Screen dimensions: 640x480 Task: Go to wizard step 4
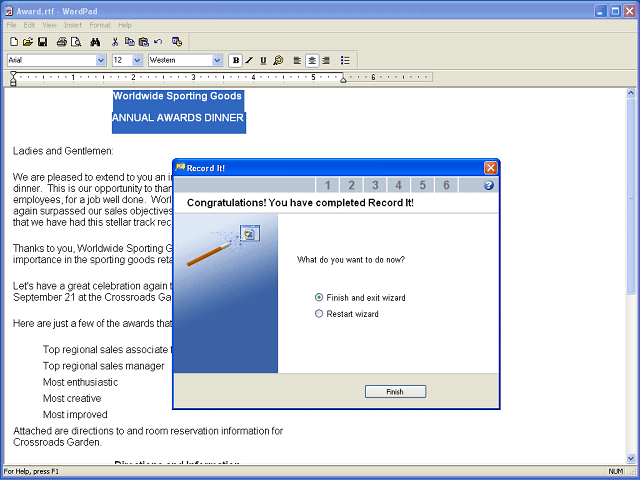[399, 185]
